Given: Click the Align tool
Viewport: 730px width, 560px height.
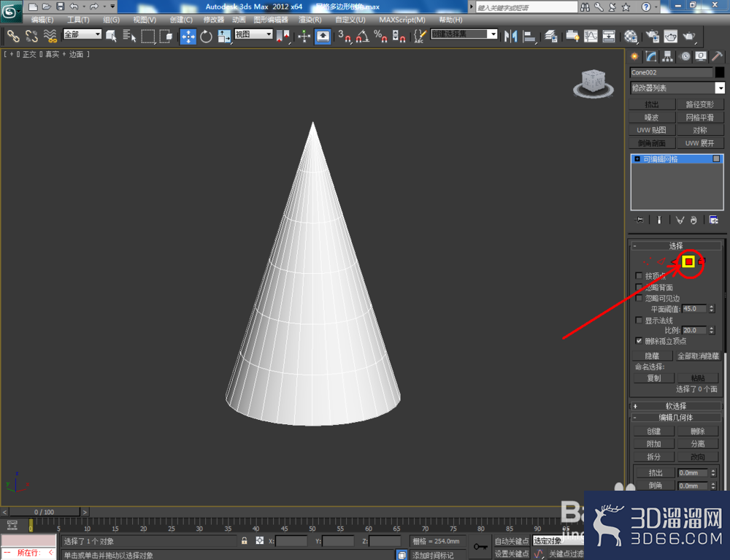Looking at the screenshot, I should coord(529,37).
